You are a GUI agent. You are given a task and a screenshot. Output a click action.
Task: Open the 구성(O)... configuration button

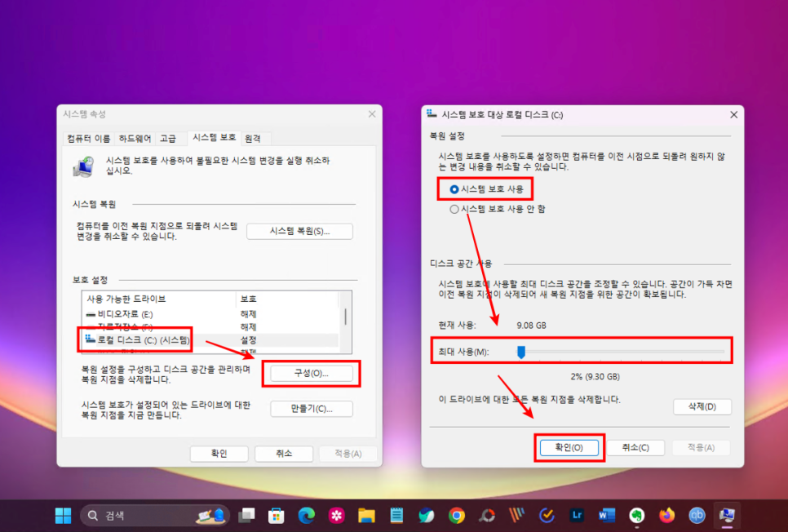pos(311,374)
